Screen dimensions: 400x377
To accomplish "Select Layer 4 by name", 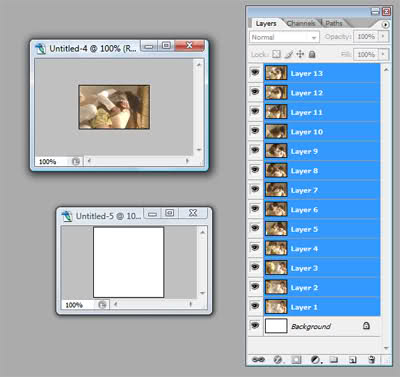I will [x=304, y=249].
